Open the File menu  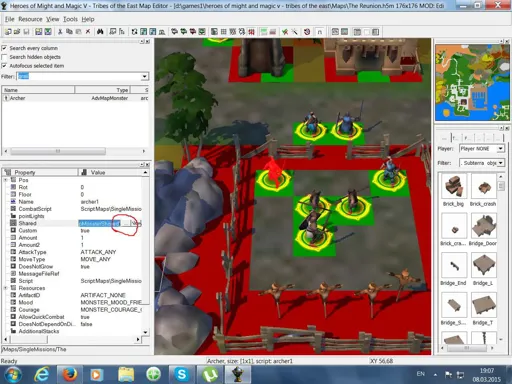[9, 19]
